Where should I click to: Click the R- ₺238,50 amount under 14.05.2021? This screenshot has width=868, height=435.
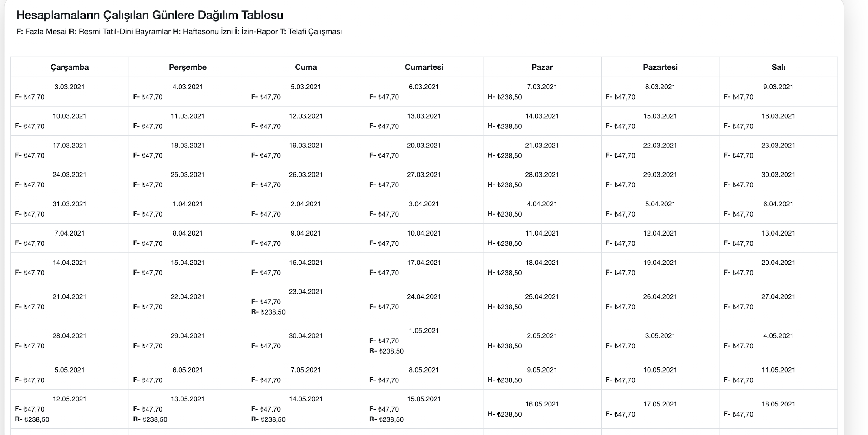coord(269,419)
